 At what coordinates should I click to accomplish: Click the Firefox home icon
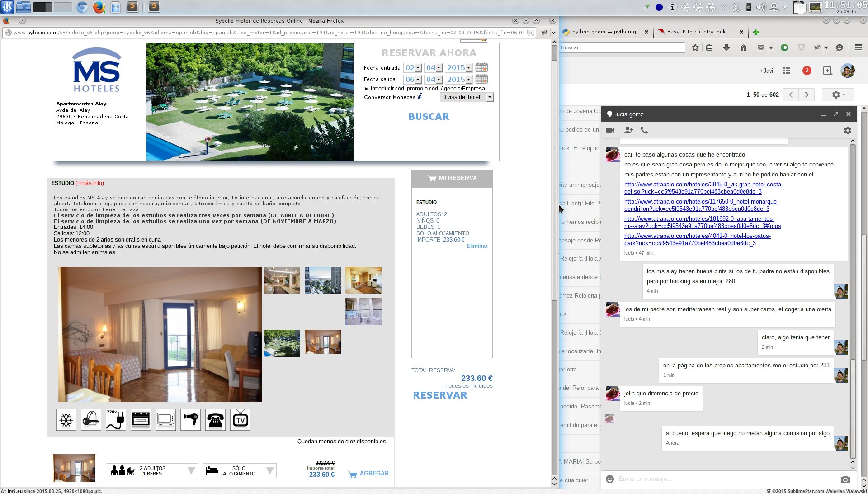[744, 47]
